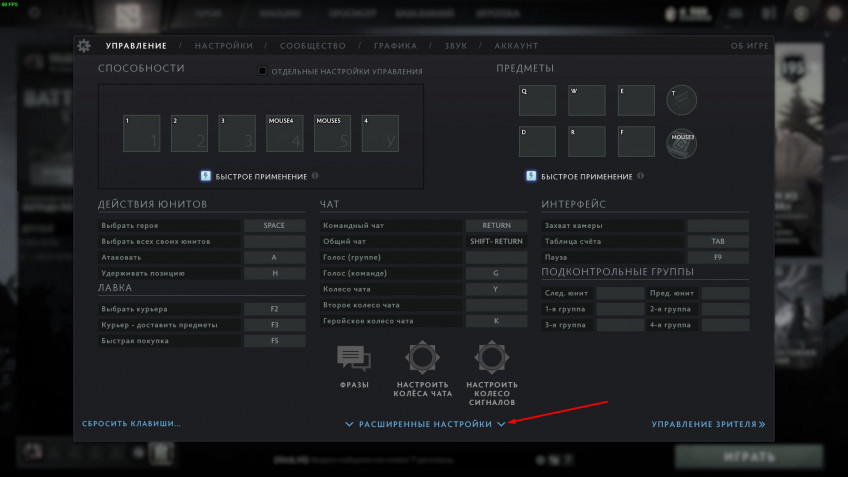Screen dimensions: 848x477
Task: Select ability slot bound to key 3
Action: [237, 133]
